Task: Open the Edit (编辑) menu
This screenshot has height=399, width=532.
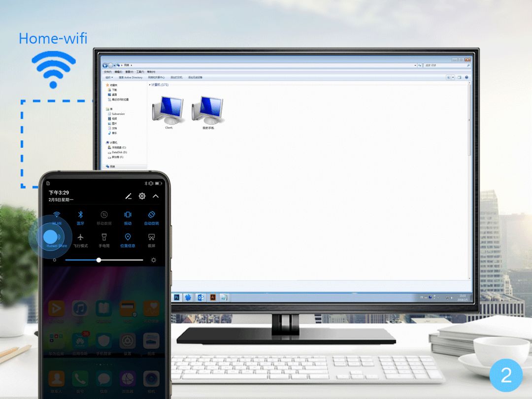Action: point(118,72)
